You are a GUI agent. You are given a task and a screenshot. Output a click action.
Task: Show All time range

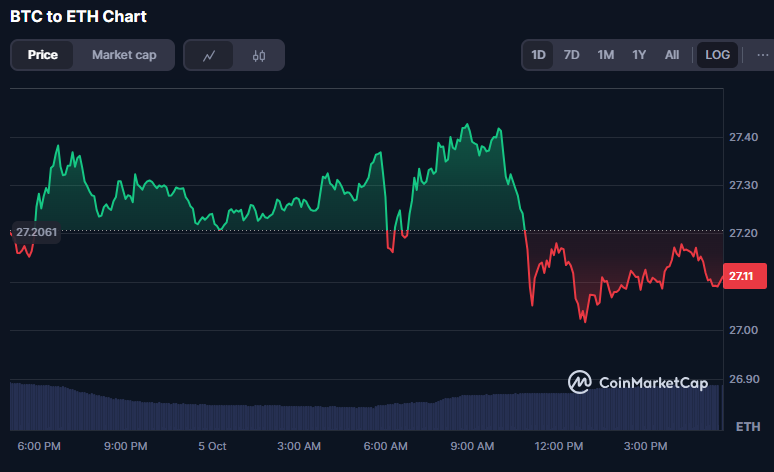[672, 55]
